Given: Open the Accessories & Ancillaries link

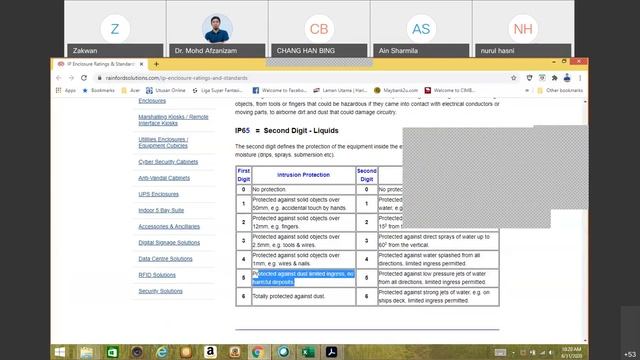Looking at the screenshot, I should click(169, 227).
